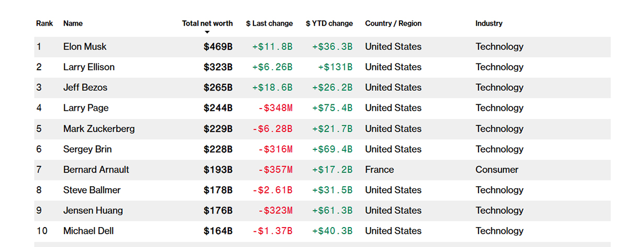644x247 pixels.
Task: Sort table by Rank header
Action: pos(45,24)
